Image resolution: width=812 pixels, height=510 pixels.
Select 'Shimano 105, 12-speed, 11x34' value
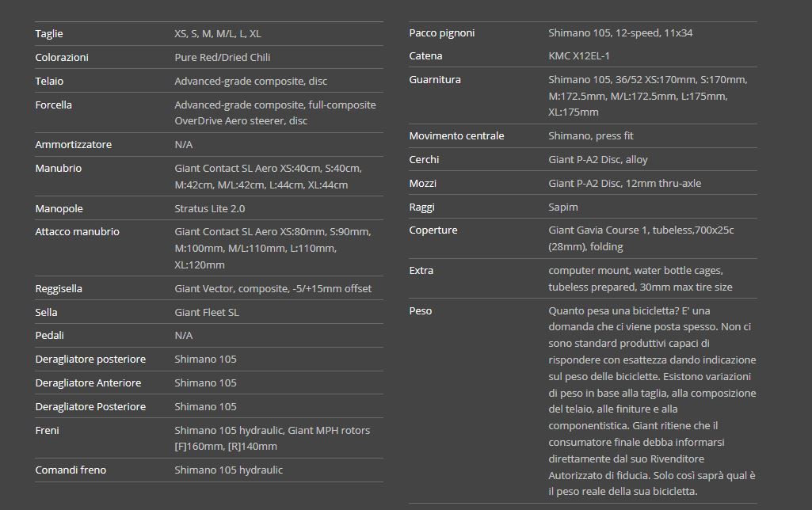tap(620, 33)
